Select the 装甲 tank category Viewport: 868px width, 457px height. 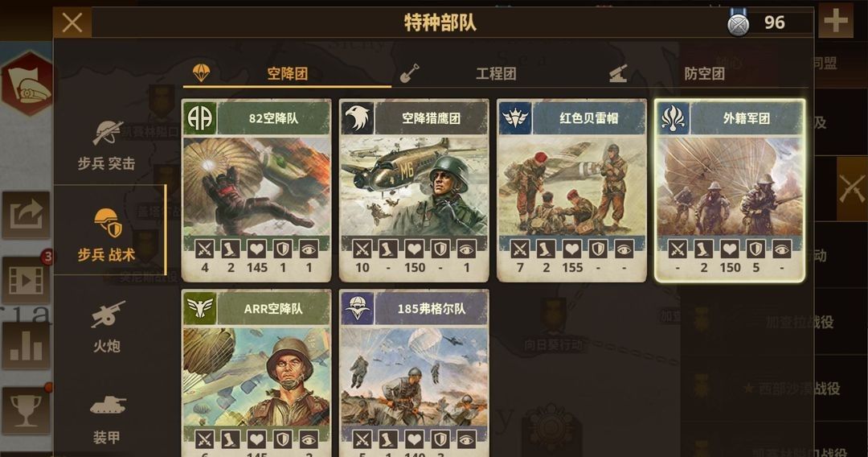[x=107, y=418]
